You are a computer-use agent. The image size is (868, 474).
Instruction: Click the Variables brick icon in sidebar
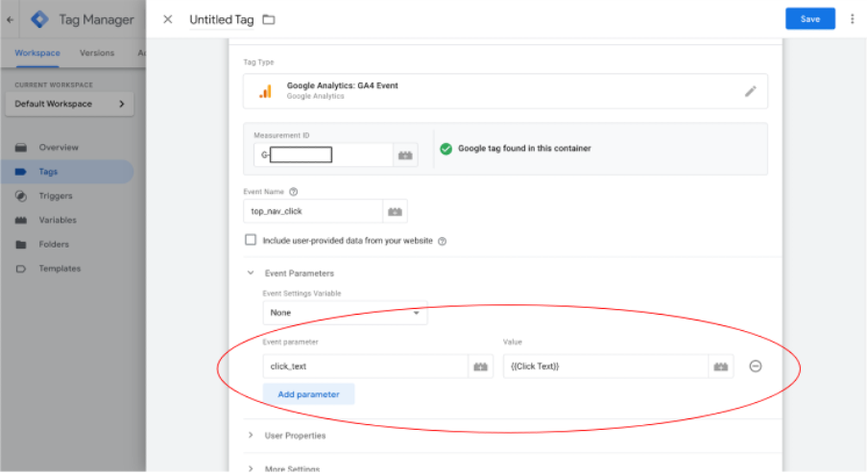click(x=21, y=220)
